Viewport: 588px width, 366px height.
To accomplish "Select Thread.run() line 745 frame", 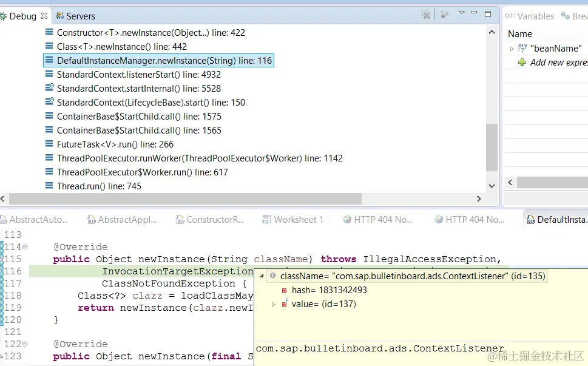I will tap(99, 186).
